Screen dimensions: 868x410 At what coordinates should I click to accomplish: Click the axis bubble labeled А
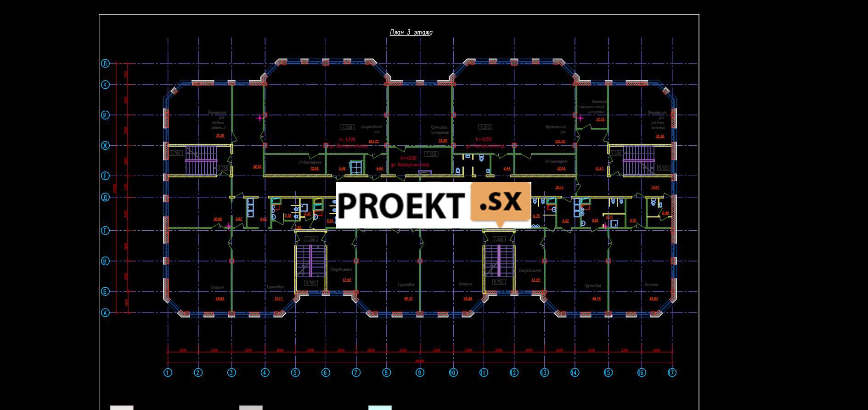coord(105,313)
